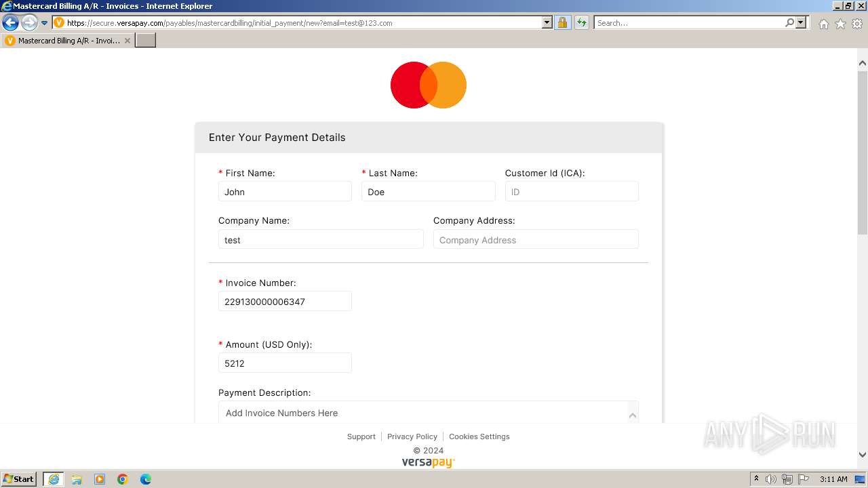
Task: Click the Last Name field containing Doe
Action: (429, 192)
